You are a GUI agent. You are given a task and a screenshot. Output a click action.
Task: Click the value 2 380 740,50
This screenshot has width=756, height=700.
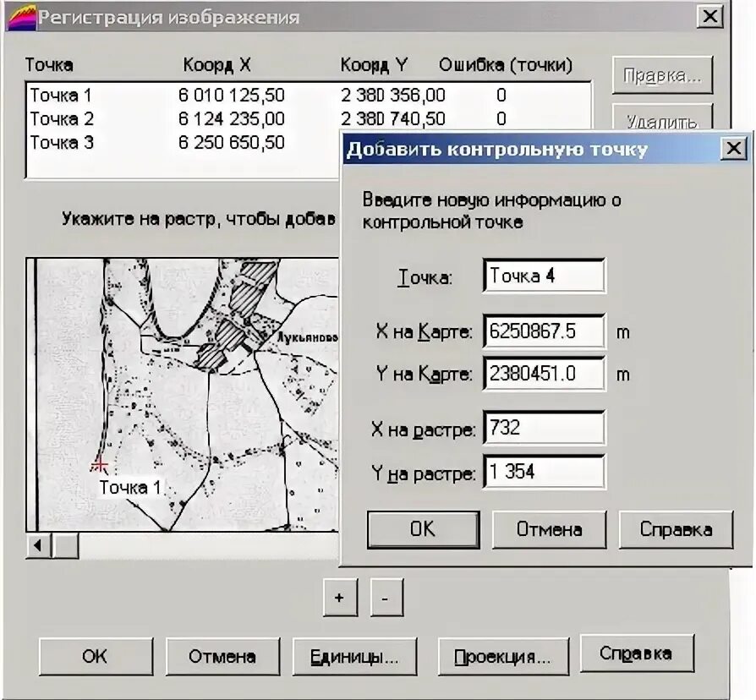pyautogui.click(x=393, y=118)
